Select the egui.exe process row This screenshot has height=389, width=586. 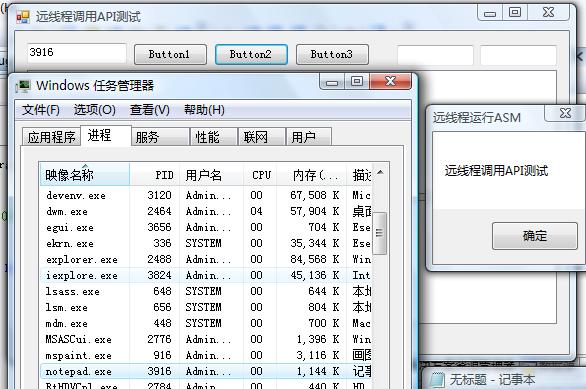[x=206, y=227]
